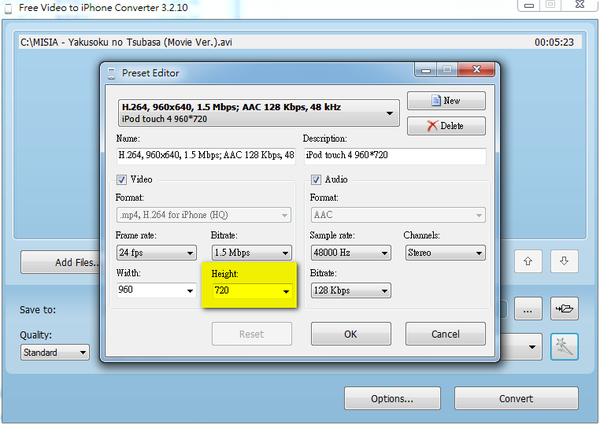Browse output folder with ellipsis button
Screen dimensions: 600x425
[x=528, y=309]
